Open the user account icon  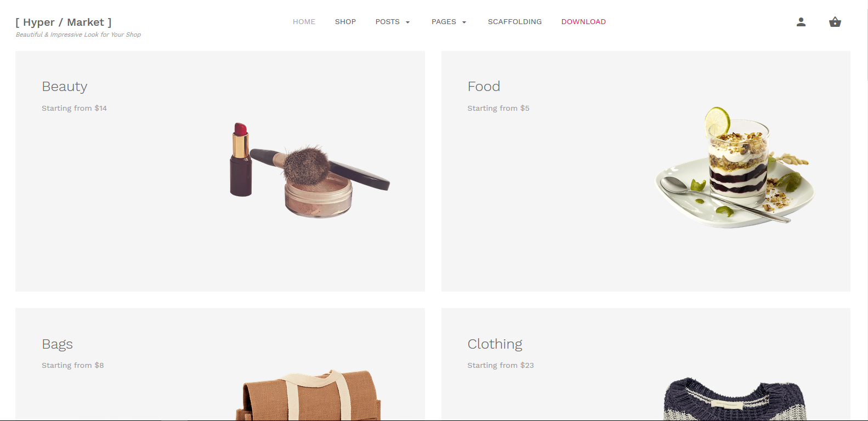click(x=801, y=22)
